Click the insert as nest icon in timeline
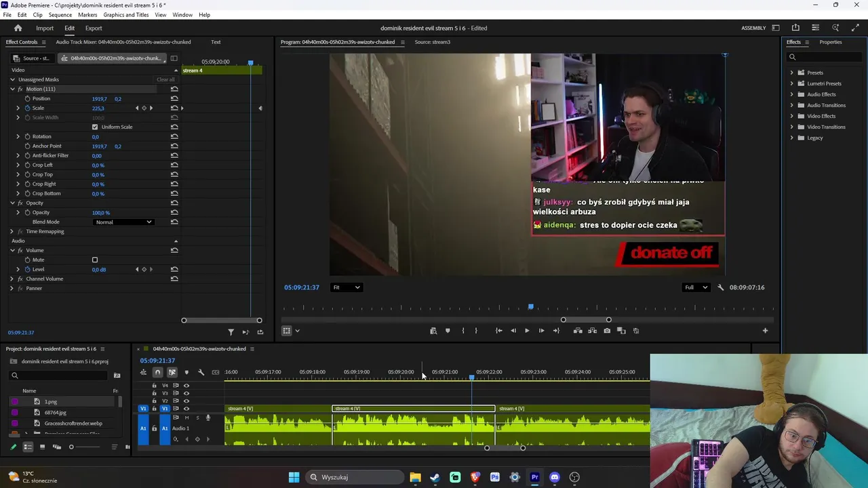Viewport: 868px width, 488px height. tap(143, 372)
